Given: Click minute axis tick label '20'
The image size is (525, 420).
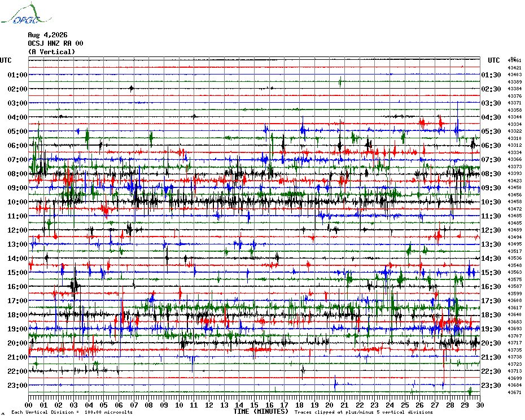Looking at the screenshot, I should tap(330, 405).
